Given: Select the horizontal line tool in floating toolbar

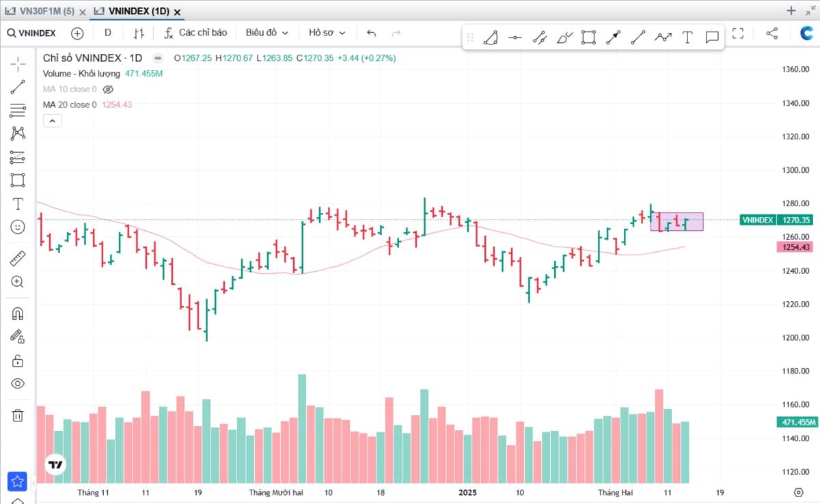Looking at the screenshot, I should click(515, 38).
